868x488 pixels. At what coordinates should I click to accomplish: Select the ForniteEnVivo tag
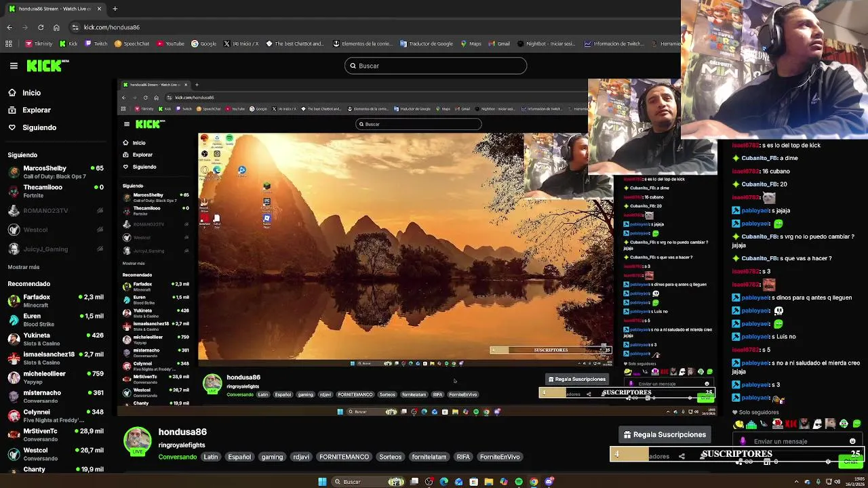[x=500, y=457]
